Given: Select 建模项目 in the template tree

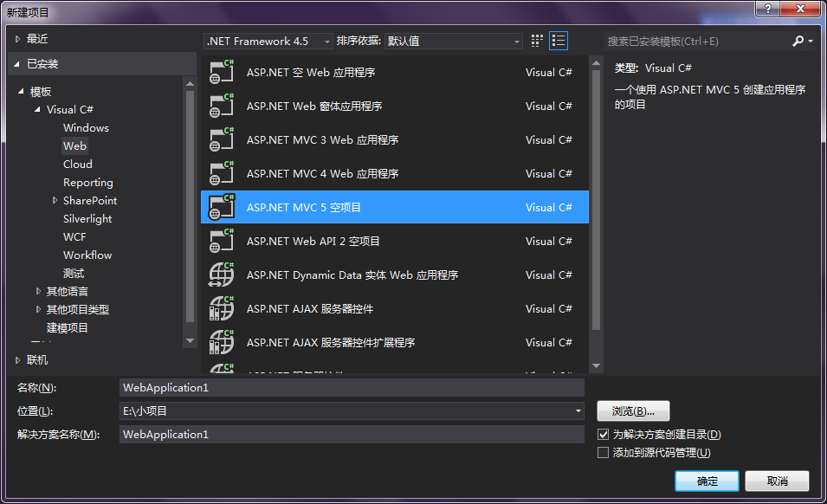Looking at the screenshot, I should coord(67,328).
